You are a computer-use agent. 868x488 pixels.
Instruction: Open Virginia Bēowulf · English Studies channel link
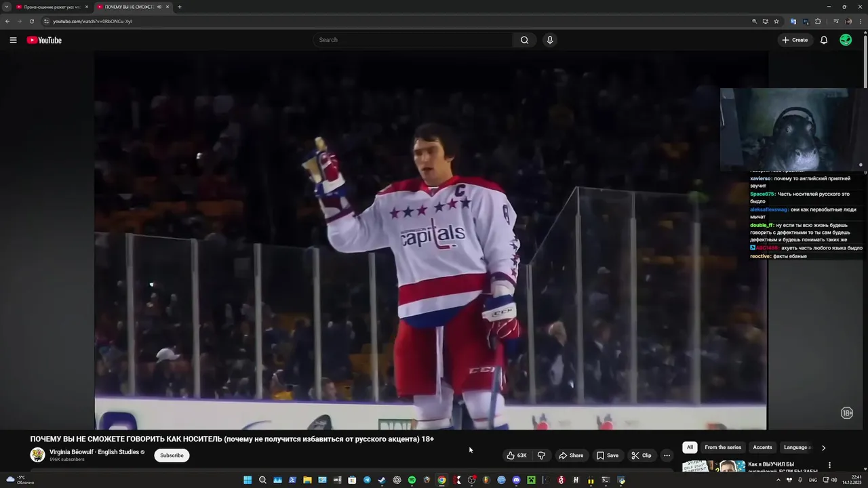click(94, 452)
